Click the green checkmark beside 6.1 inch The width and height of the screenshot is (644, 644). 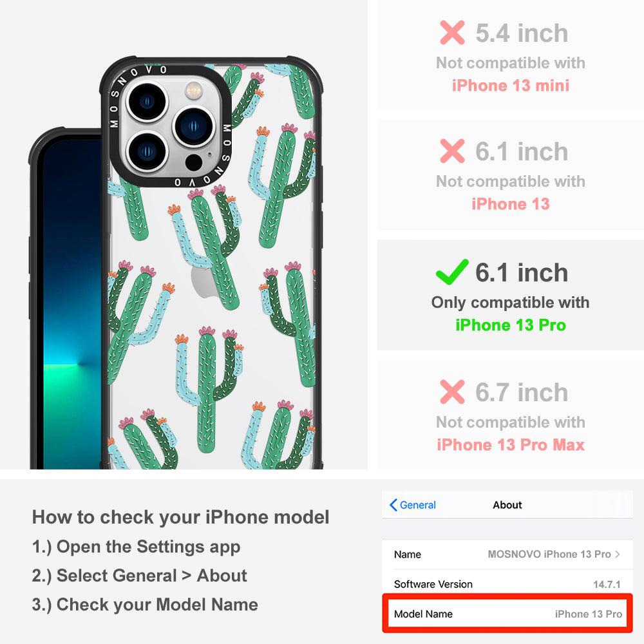pyautogui.click(x=452, y=272)
